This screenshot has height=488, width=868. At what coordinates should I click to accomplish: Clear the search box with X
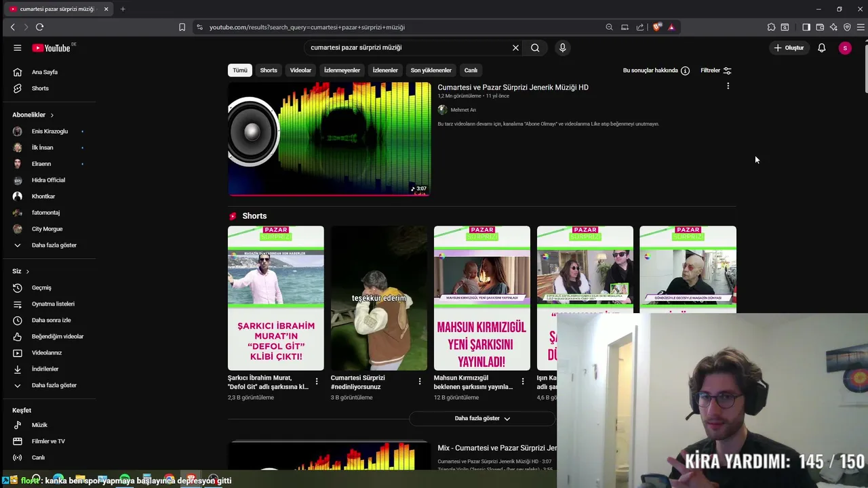pos(515,47)
